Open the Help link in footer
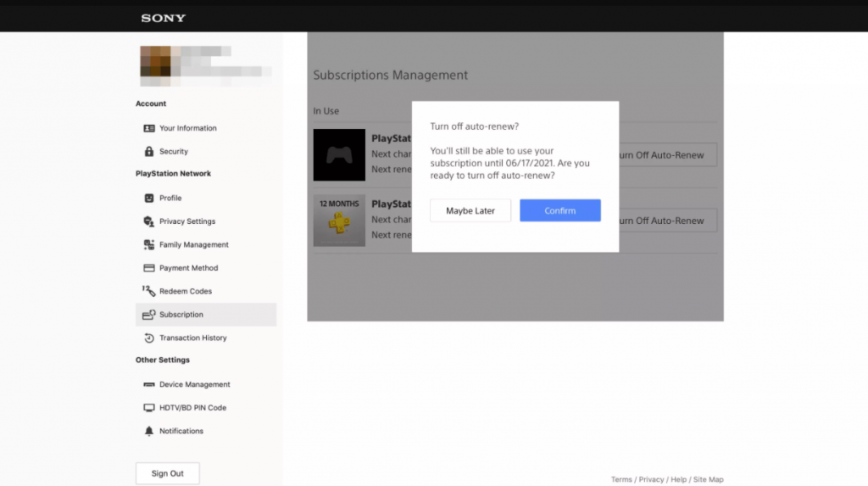The image size is (868, 486). 678,479
